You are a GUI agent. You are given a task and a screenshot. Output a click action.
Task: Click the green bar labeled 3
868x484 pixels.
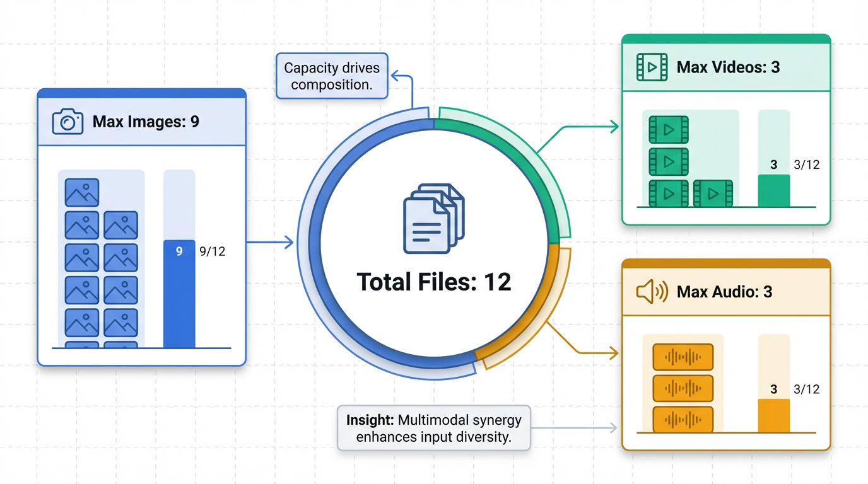coord(773,190)
